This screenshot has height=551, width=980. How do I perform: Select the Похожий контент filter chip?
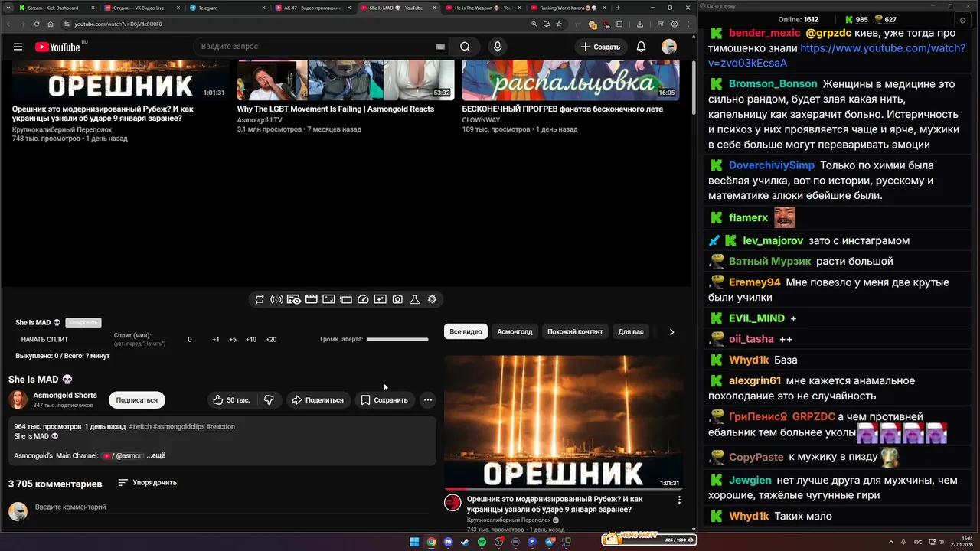(575, 331)
